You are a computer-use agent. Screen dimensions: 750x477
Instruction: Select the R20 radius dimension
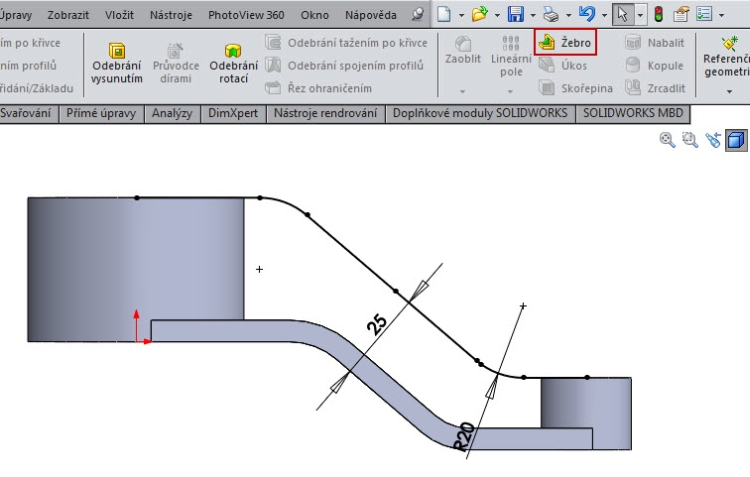point(464,436)
